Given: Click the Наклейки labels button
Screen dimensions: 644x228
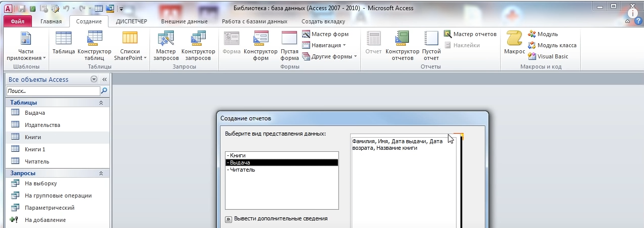Looking at the screenshot, I should [462, 45].
